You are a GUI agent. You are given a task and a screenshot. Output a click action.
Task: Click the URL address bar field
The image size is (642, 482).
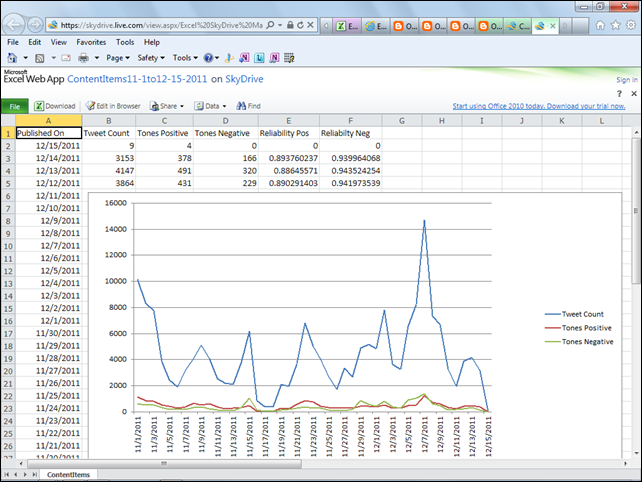click(160, 24)
